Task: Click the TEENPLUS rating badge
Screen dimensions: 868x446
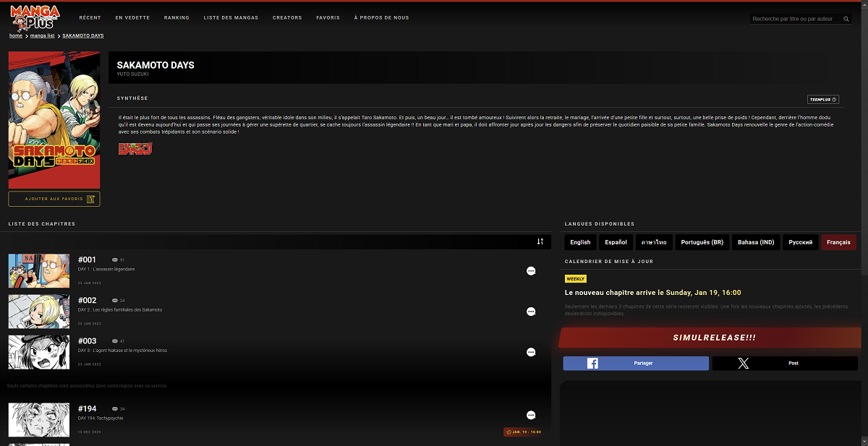Action: [x=823, y=100]
